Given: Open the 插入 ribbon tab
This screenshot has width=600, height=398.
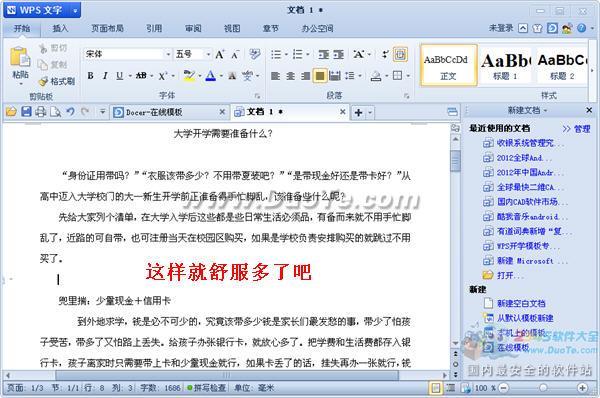Looking at the screenshot, I should click(60, 28).
